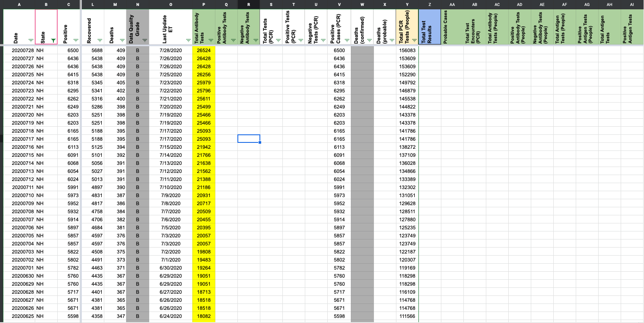644x323 pixels.
Task: Select column Z by its letter header
Action: [x=430, y=4]
